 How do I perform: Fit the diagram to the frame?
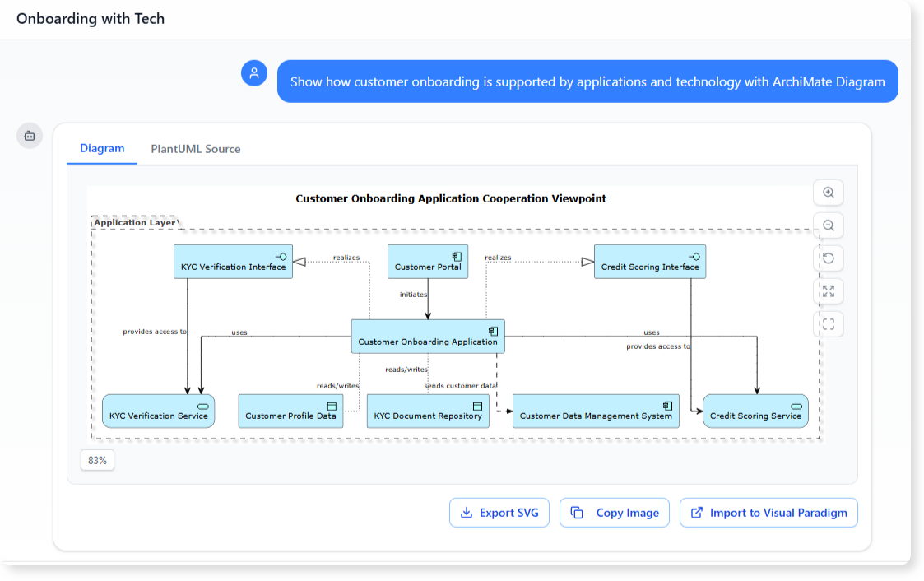829,323
